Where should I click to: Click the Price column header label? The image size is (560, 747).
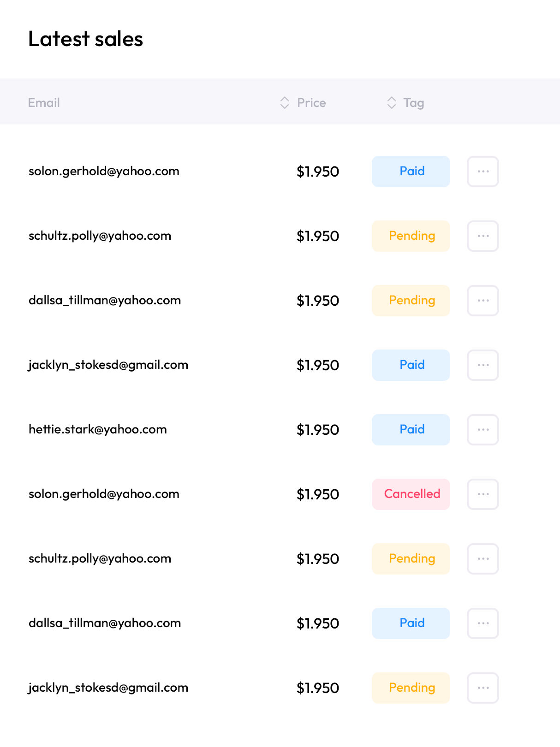pyautogui.click(x=311, y=103)
